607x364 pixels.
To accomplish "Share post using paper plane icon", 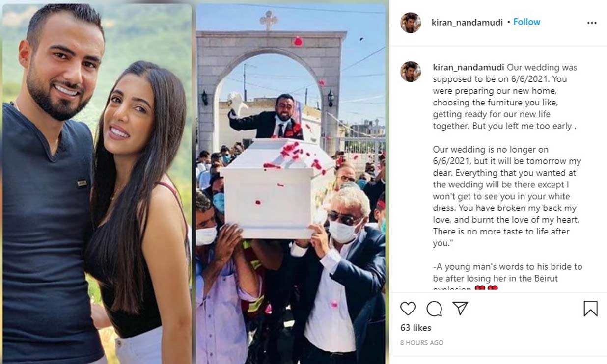I will pyautogui.click(x=460, y=308).
